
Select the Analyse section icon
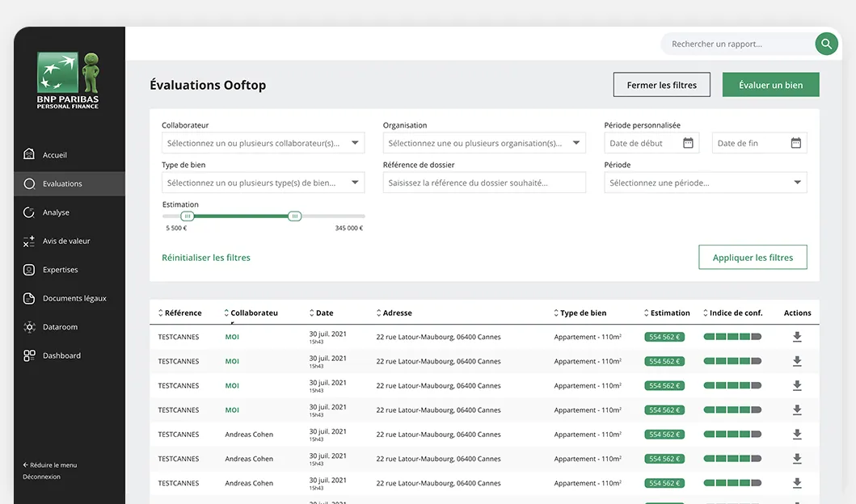28,212
